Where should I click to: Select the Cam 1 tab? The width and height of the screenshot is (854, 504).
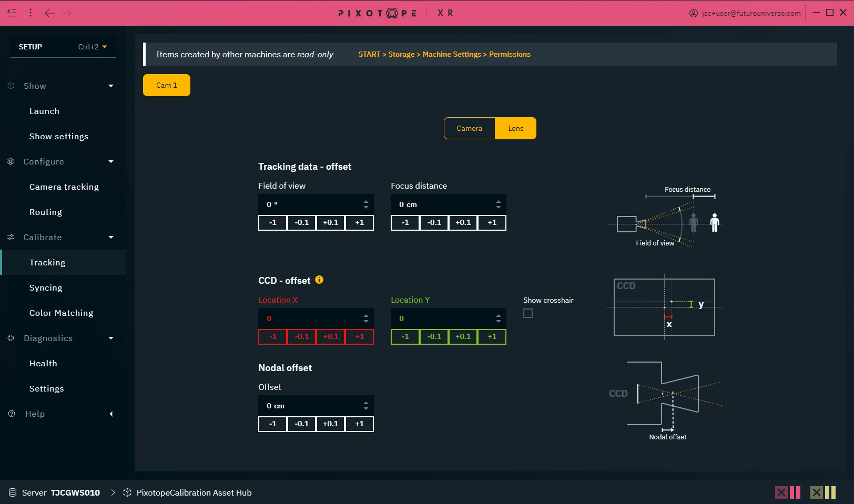tap(166, 85)
